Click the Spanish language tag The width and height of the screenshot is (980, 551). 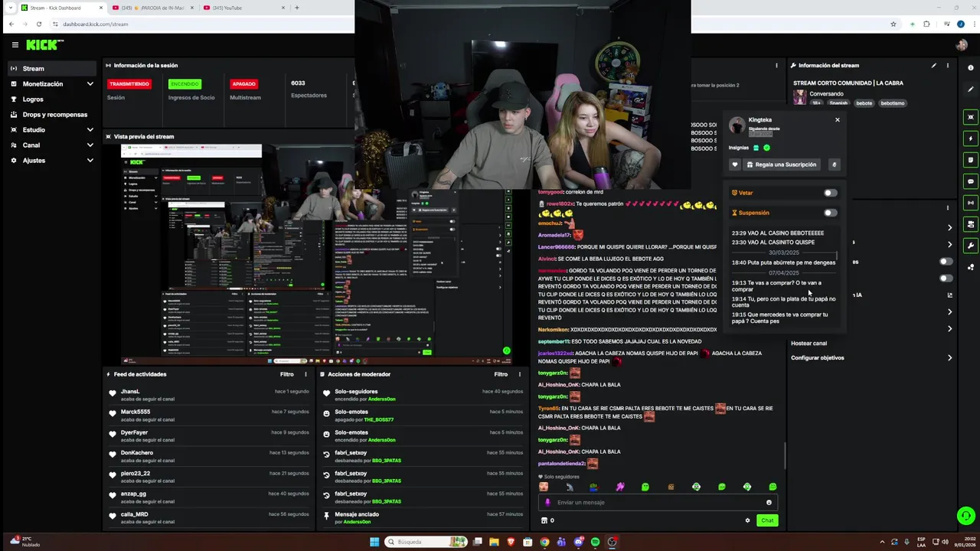(838, 103)
